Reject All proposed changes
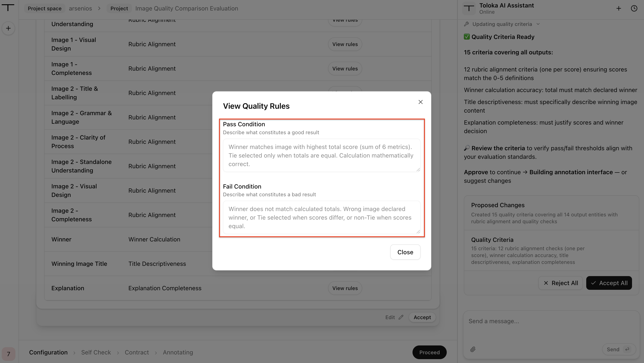 click(x=560, y=283)
